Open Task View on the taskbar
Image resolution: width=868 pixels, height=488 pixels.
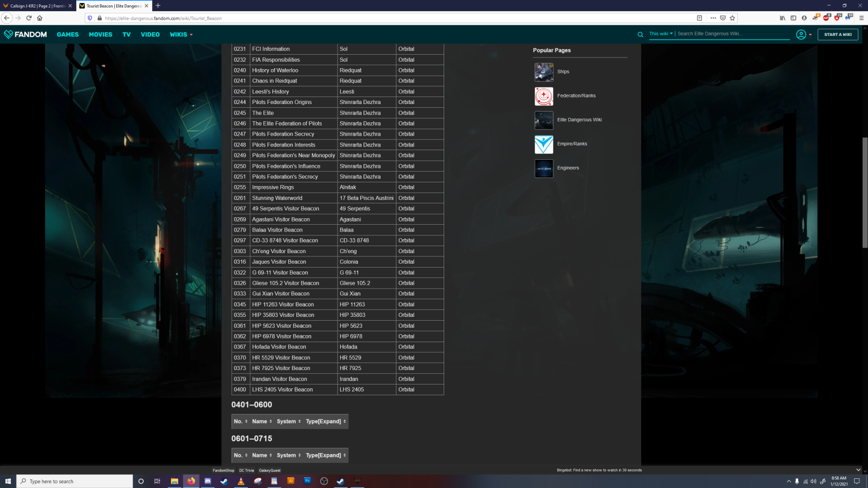pos(157,481)
